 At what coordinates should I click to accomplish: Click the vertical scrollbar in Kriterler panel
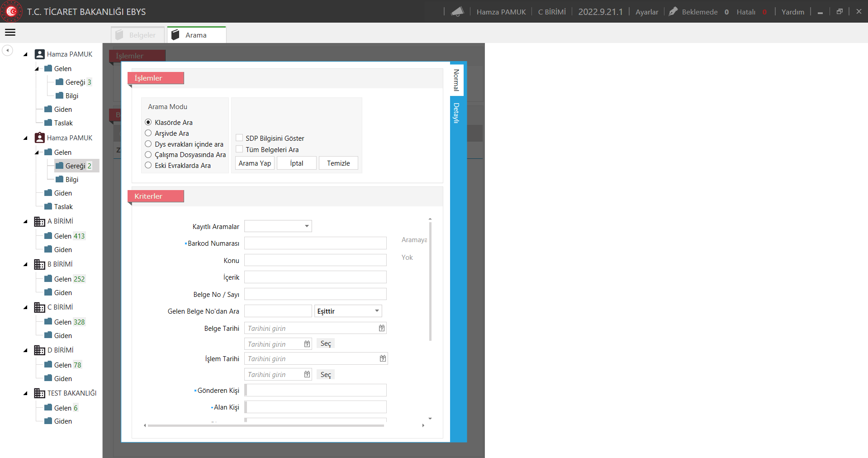pyautogui.click(x=430, y=281)
